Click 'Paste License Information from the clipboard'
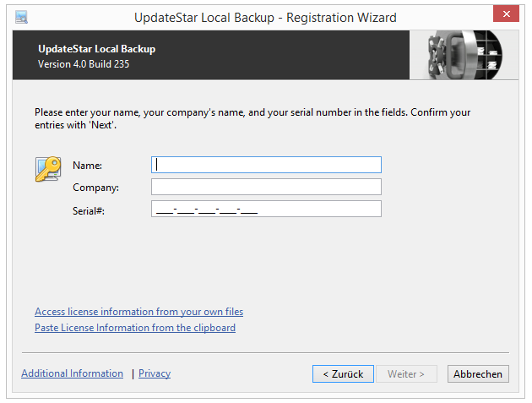The image size is (532, 403). [135, 328]
